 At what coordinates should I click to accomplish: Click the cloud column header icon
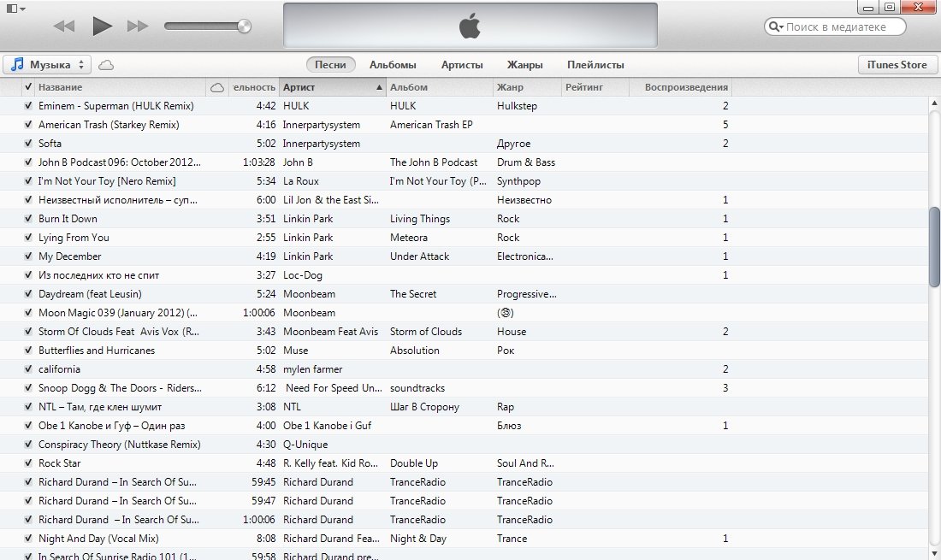[x=217, y=87]
